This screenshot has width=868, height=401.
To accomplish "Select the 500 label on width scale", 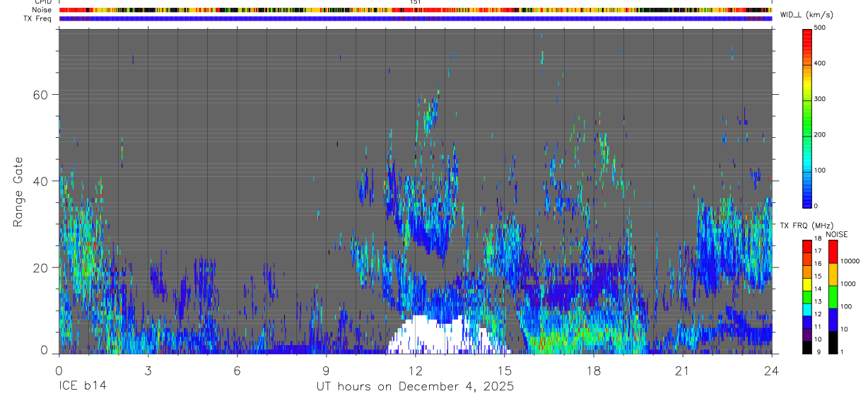I will 821,28.
